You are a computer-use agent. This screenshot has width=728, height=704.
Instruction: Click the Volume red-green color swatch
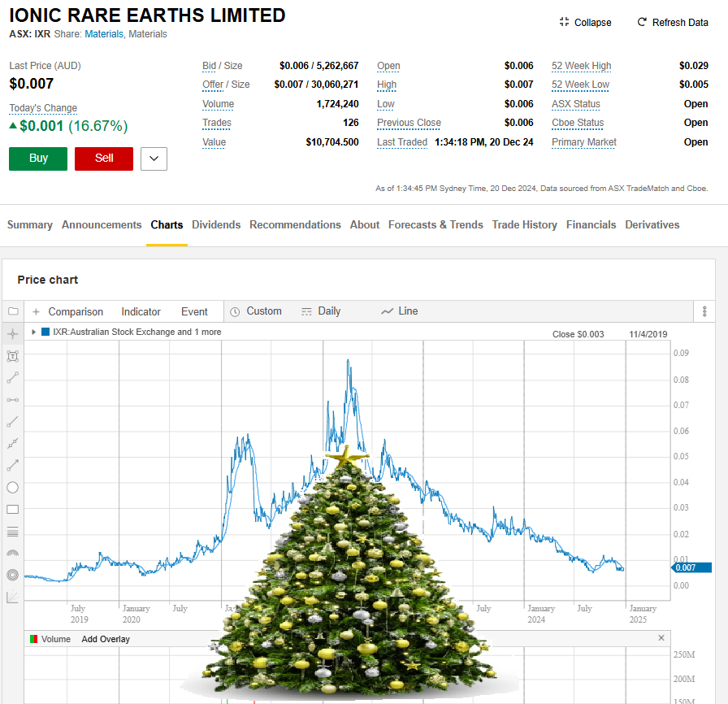click(x=33, y=639)
